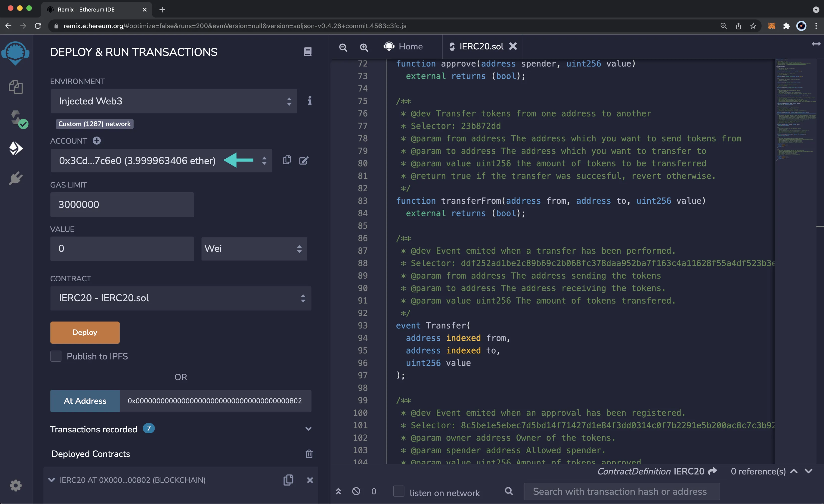Expand the Transactions recorded section

point(308,429)
